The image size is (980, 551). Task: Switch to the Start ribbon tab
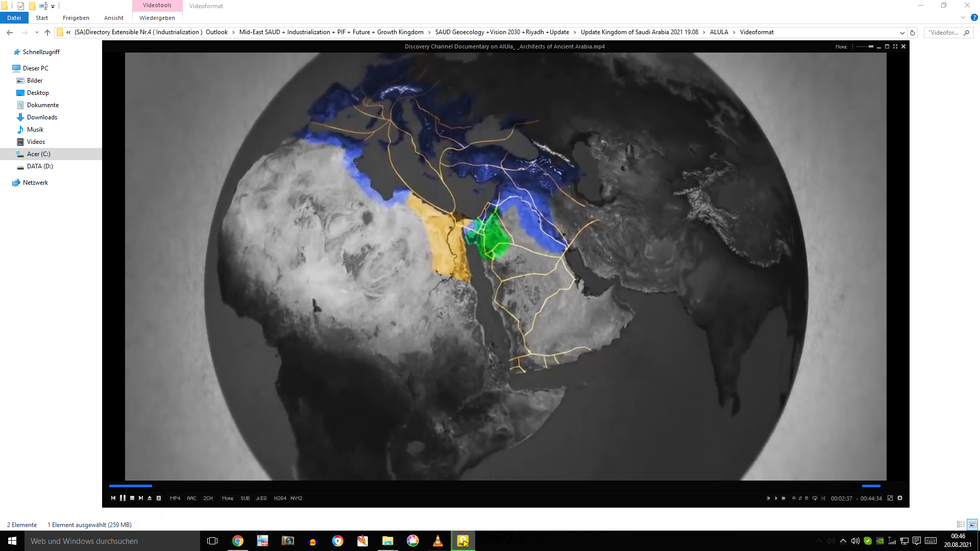[42, 18]
